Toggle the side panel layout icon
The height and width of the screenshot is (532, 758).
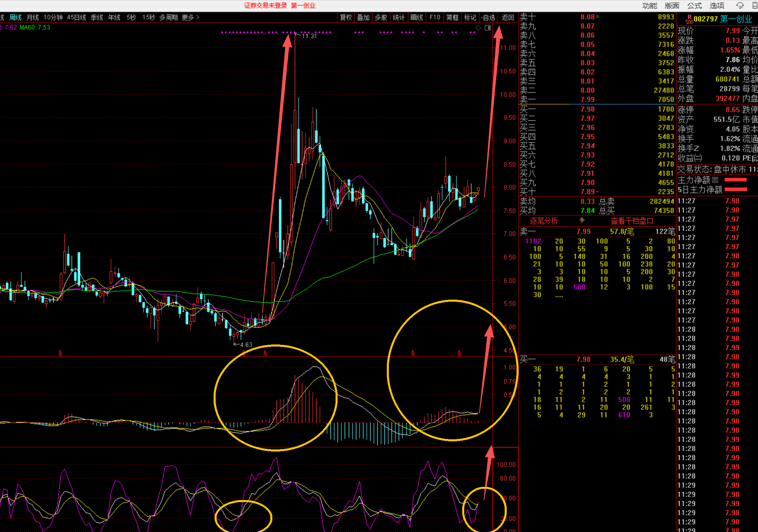488,28
